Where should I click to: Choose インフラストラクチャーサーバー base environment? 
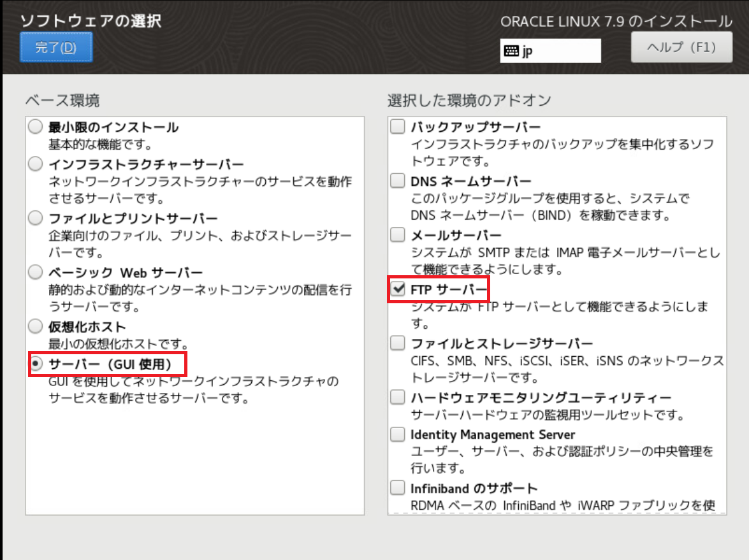point(35,164)
